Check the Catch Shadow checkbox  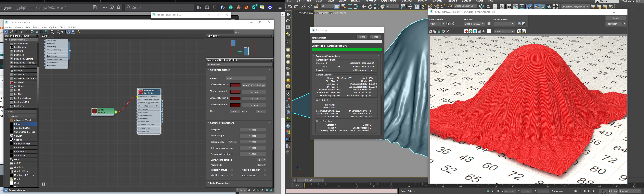(x=264, y=176)
